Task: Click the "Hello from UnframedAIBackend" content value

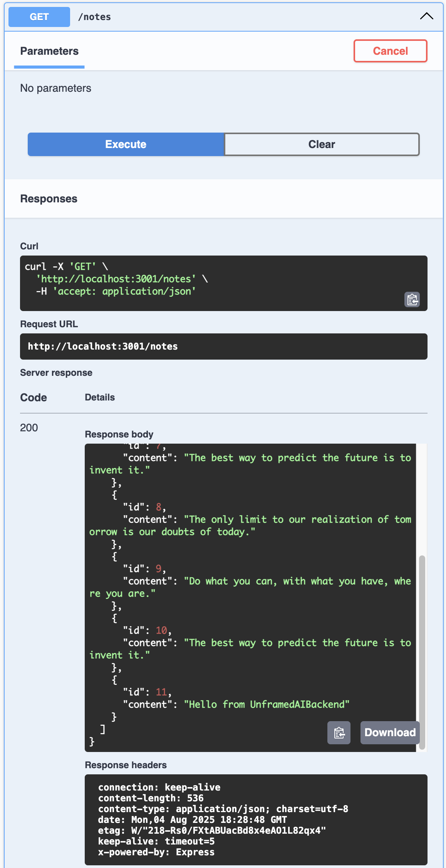Action: click(x=267, y=704)
